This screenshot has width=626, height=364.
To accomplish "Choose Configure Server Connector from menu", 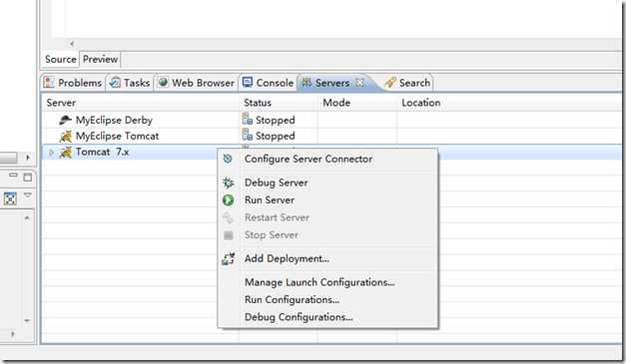I will tap(309, 159).
